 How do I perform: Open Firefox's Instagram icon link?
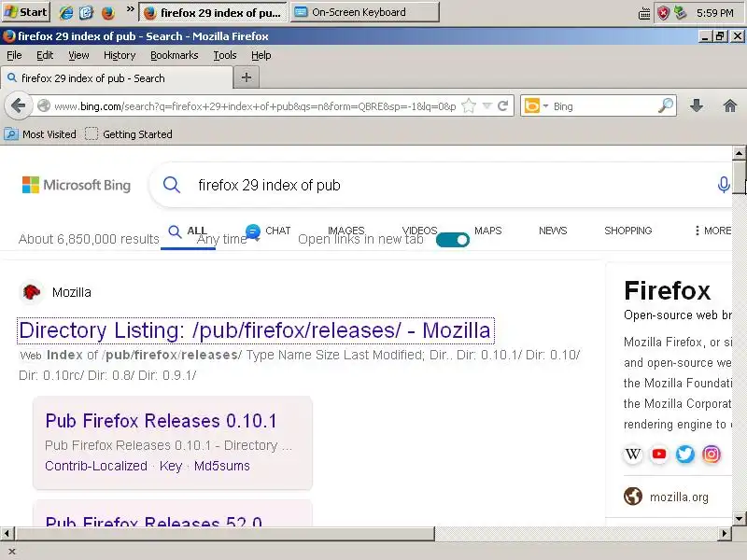[x=712, y=455]
